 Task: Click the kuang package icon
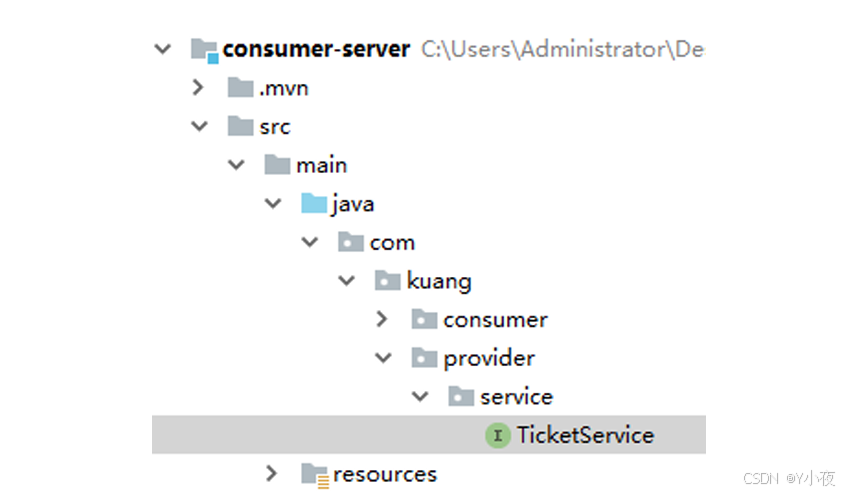[387, 281]
